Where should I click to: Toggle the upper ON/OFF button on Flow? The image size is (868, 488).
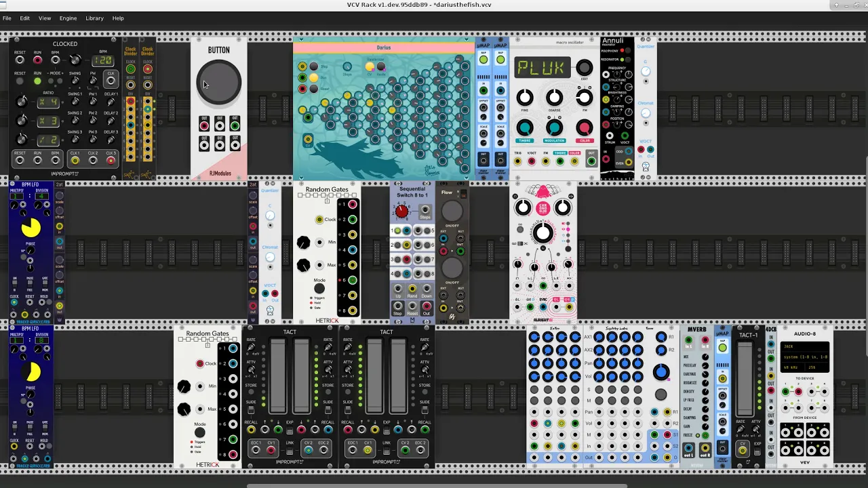(x=452, y=211)
